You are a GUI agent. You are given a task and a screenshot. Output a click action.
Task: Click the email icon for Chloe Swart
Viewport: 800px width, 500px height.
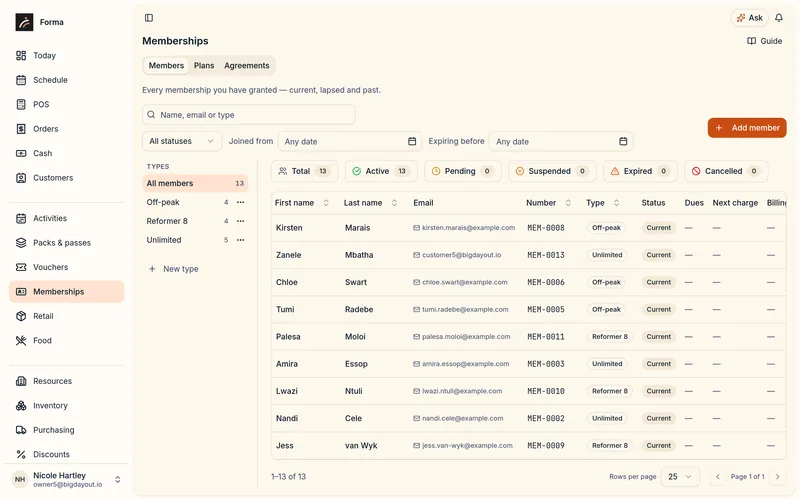pyautogui.click(x=416, y=282)
